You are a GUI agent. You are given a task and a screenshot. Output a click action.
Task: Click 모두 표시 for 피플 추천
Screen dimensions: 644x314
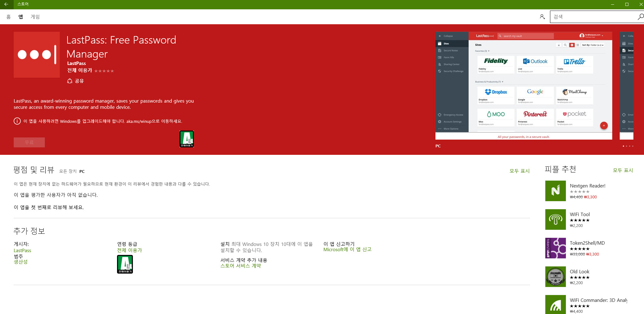coord(623,170)
